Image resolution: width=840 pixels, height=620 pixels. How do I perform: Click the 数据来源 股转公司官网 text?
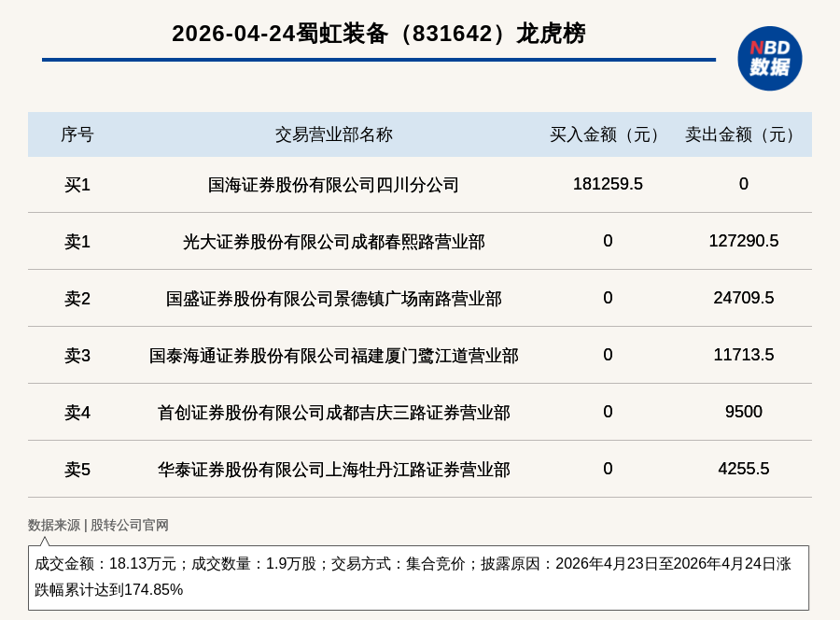coord(98,525)
